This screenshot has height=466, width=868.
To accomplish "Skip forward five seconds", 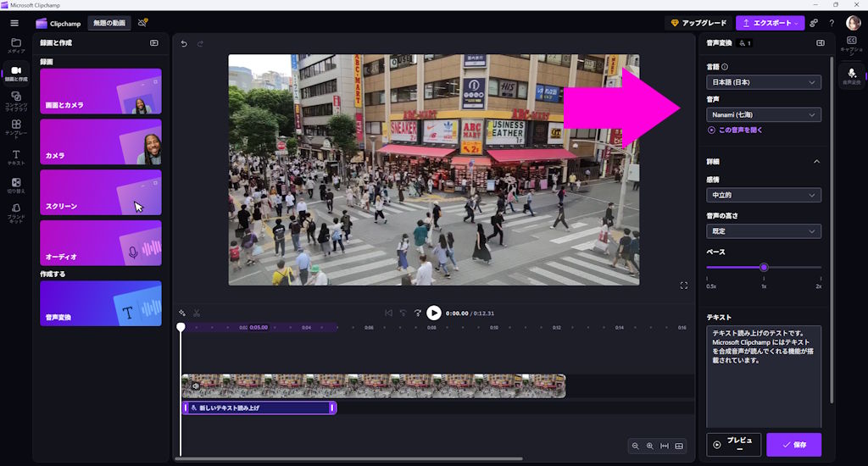I will point(418,313).
